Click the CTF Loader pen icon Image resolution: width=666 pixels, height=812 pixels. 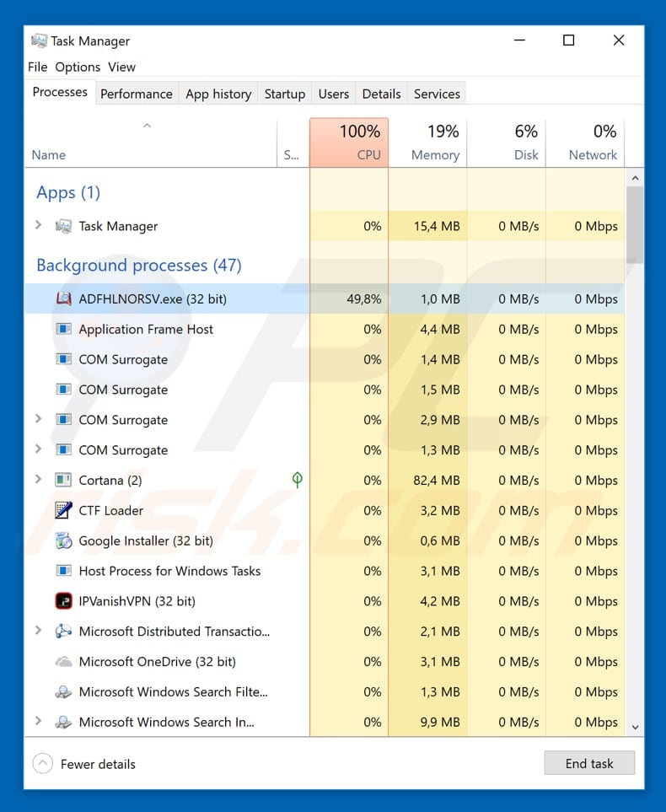coord(63,510)
